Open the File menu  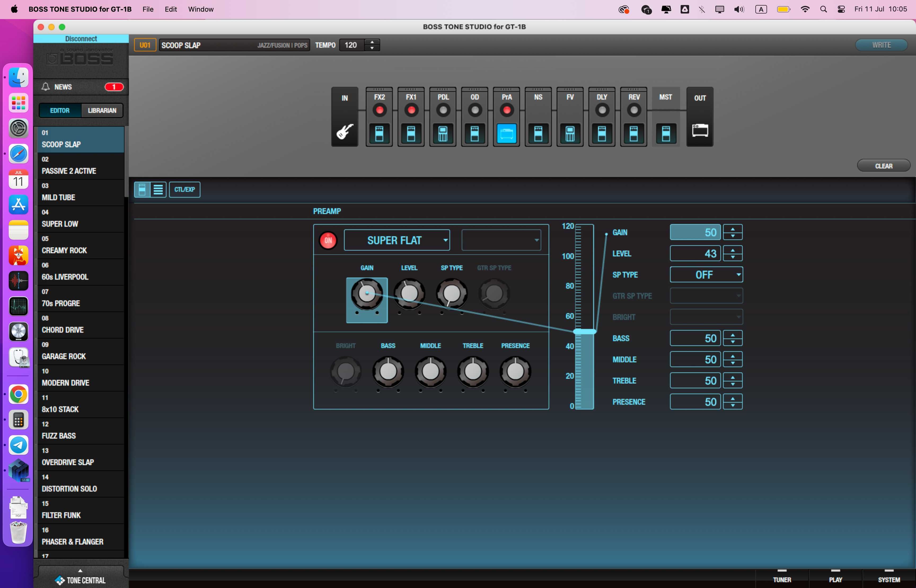click(148, 9)
